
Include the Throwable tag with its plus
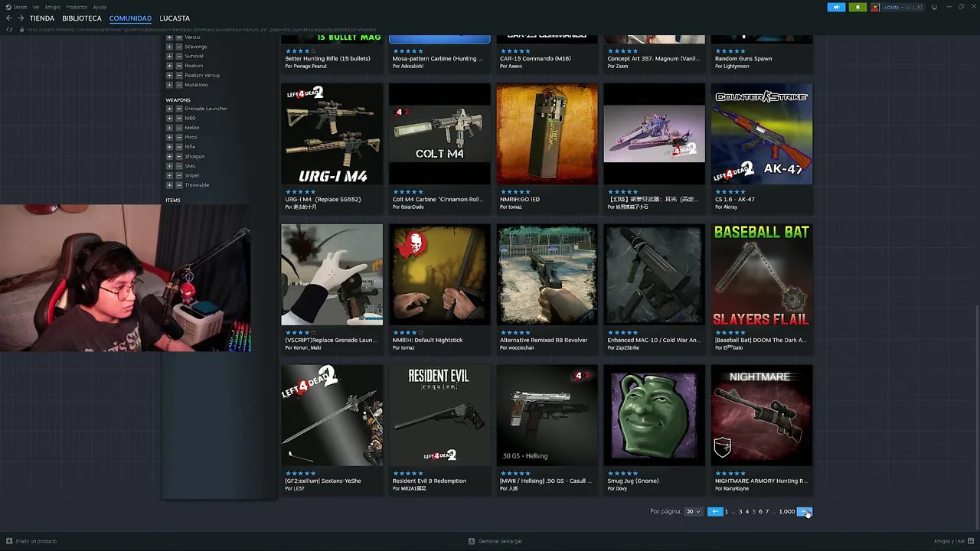[x=169, y=185]
